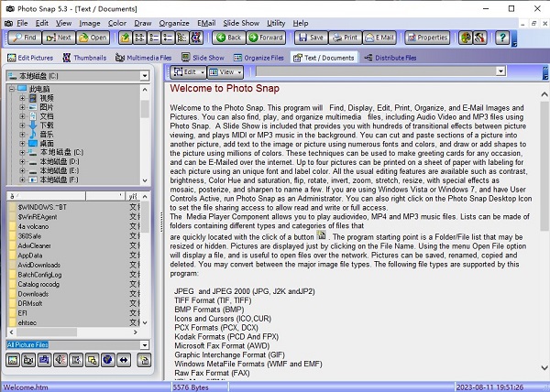Click the slide projector filter icon
This screenshot has width=550, height=392.
tap(76, 360)
